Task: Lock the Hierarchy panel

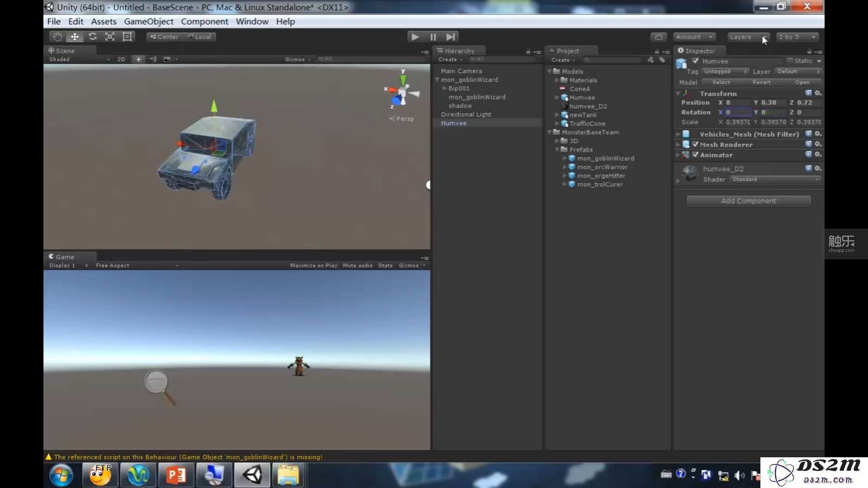Action: [528, 52]
